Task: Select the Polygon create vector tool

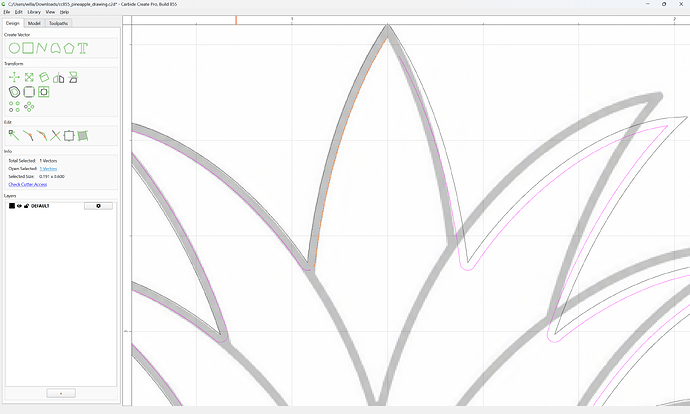Action: coord(69,48)
